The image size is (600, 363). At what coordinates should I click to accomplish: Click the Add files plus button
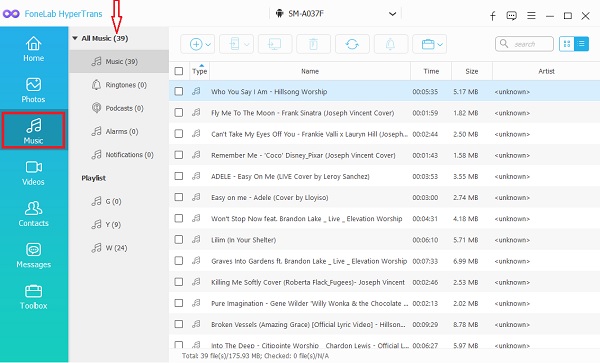click(196, 44)
